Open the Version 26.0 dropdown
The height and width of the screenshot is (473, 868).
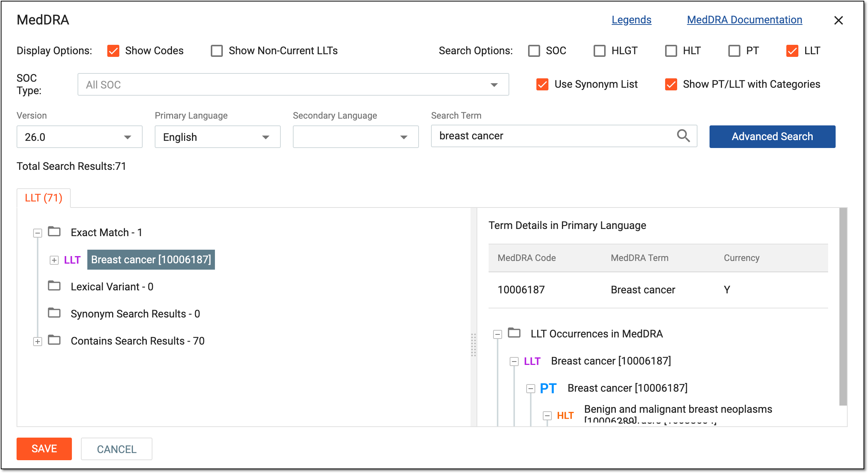click(79, 137)
